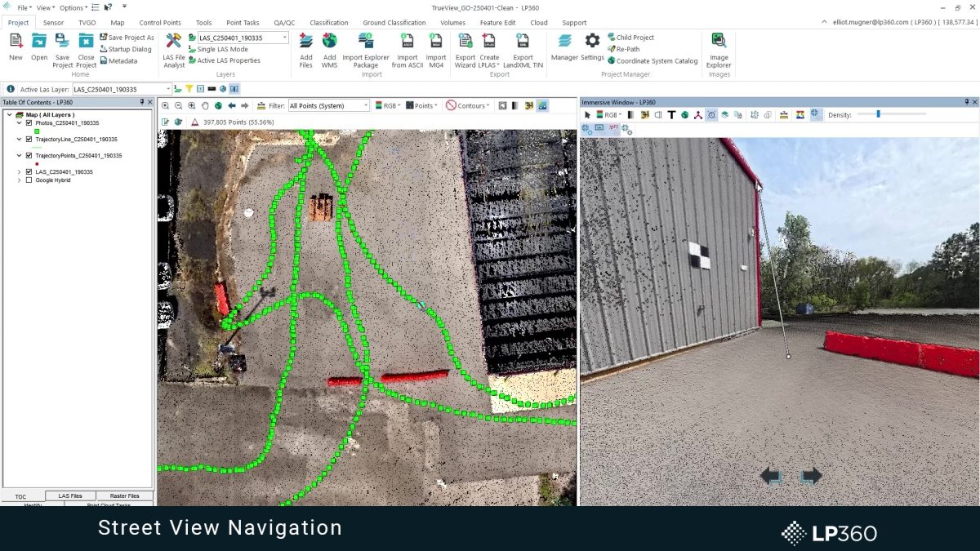
Task: Pin the Table Of Contents panel
Action: [142, 102]
